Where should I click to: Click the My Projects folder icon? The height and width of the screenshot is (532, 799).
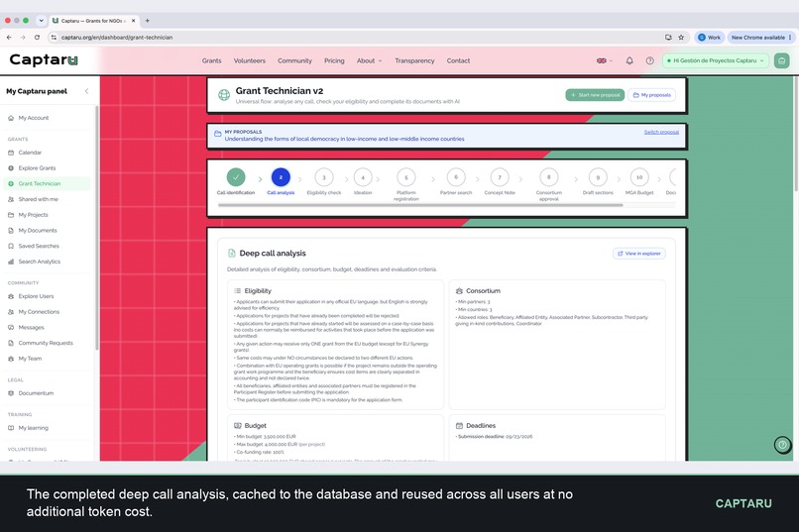pyautogui.click(x=11, y=215)
